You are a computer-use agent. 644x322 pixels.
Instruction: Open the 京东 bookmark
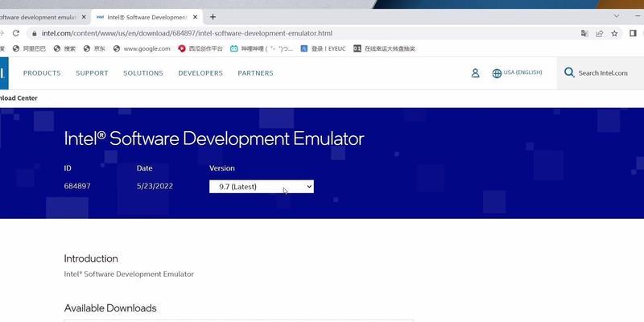[94, 48]
